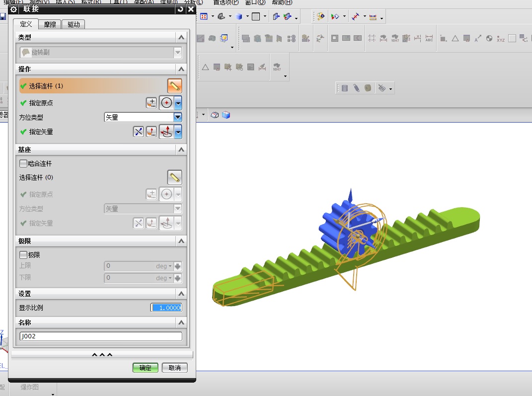This screenshot has height=396, width=532.
Task: Click the Fit view icon in toolbar
Action: (x=204, y=16)
